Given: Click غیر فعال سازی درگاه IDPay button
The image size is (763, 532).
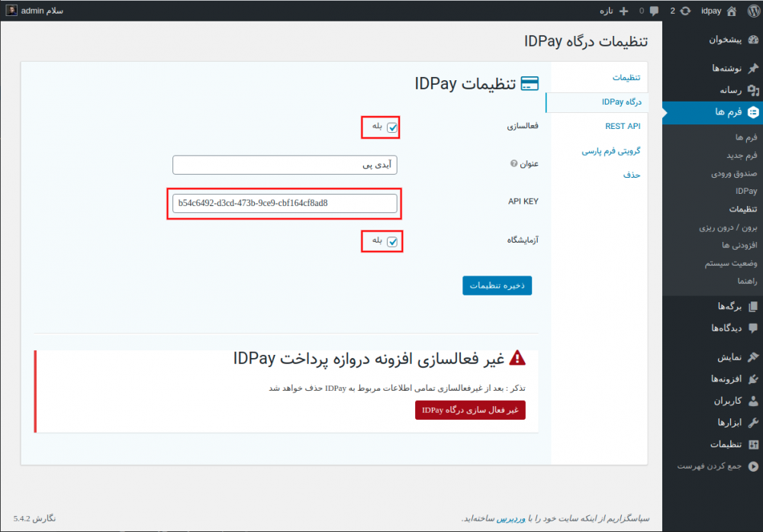Looking at the screenshot, I should [470, 410].
